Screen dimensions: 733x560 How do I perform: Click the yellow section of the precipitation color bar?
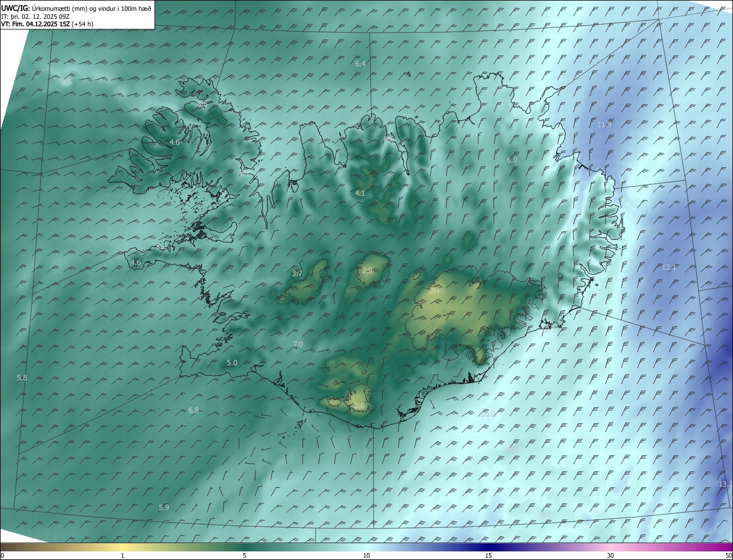(x=123, y=547)
